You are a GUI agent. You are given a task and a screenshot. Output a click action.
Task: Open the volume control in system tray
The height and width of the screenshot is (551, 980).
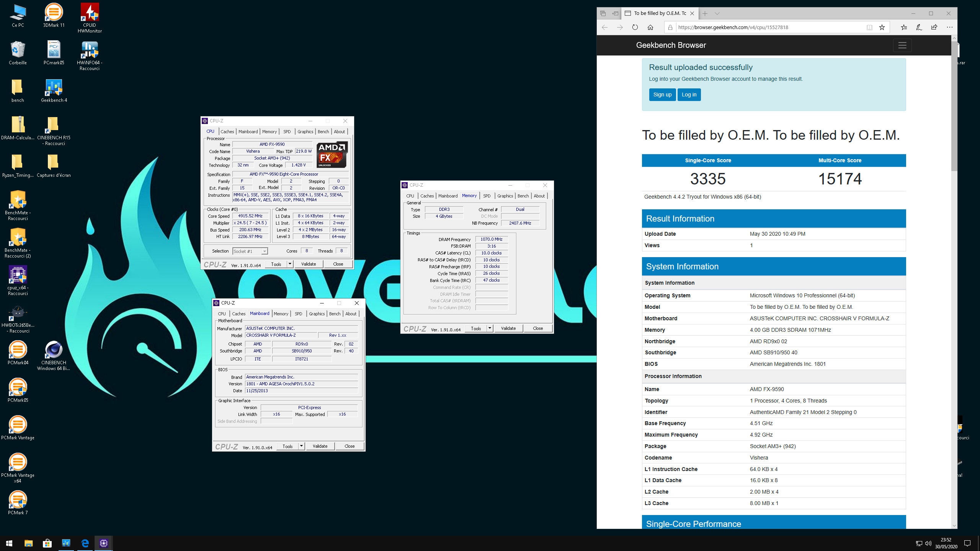[x=928, y=543]
